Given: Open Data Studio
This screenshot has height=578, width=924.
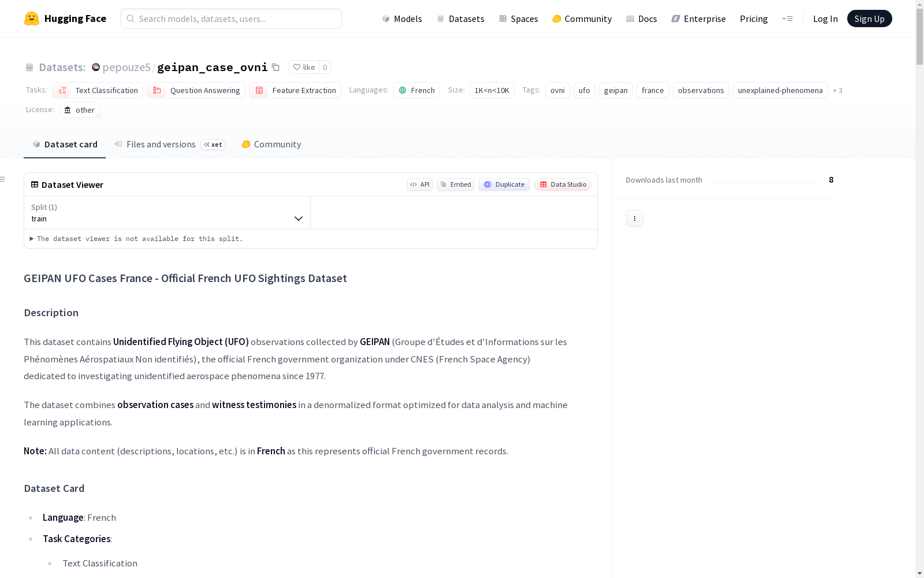Looking at the screenshot, I should (x=563, y=184).
